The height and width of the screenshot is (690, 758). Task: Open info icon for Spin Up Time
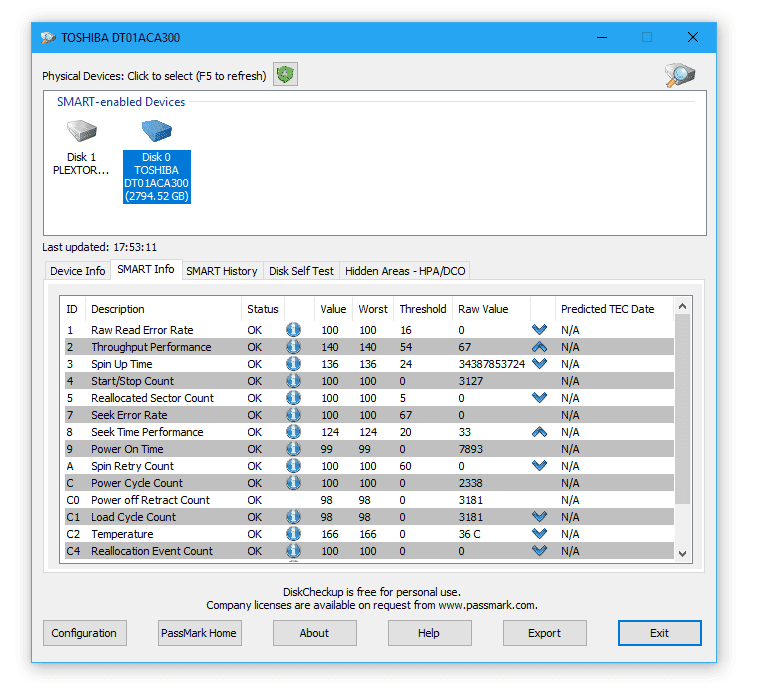293,364
